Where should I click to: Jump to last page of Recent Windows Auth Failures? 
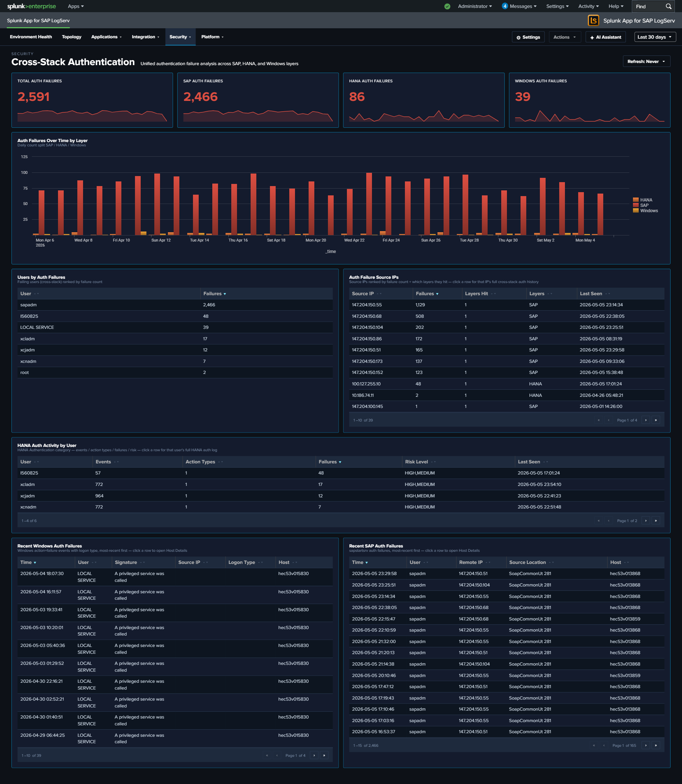[324, 755]
